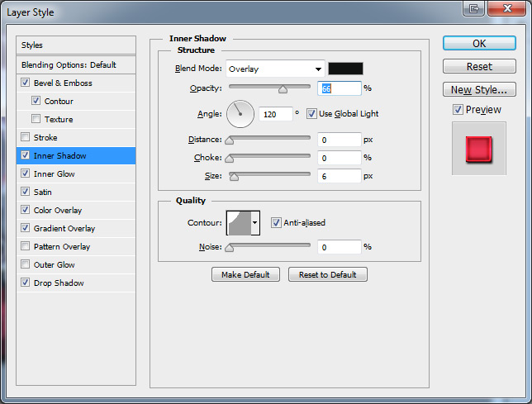
Task: Click the angle dial wheel
Action: (240, 113)
